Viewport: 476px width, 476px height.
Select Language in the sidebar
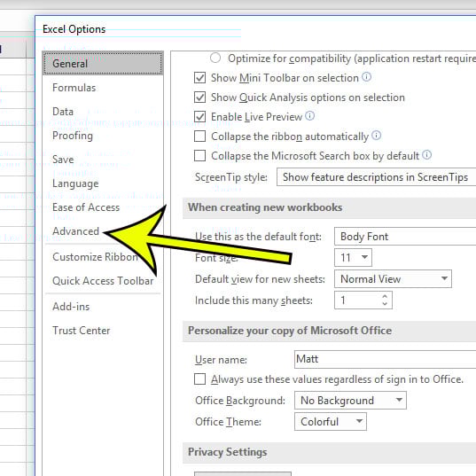click(75, 183)
